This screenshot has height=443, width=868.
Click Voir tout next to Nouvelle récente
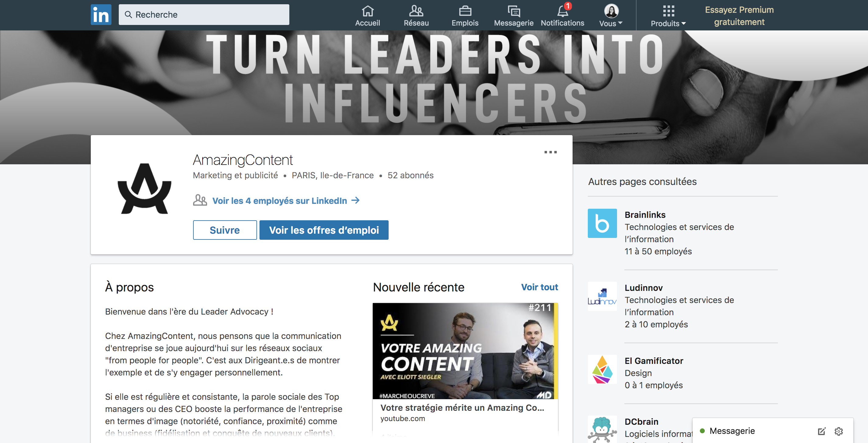pyautogui.click(x=539, y=287)
